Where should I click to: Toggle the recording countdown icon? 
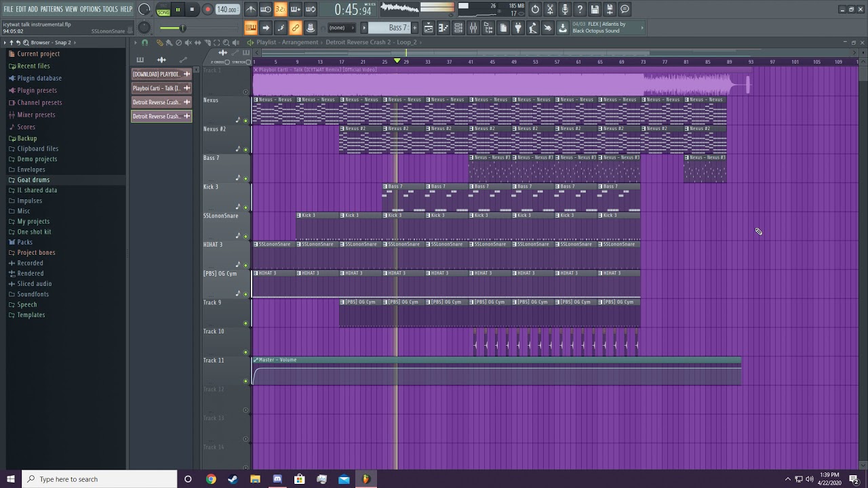[x=280, y=9]
